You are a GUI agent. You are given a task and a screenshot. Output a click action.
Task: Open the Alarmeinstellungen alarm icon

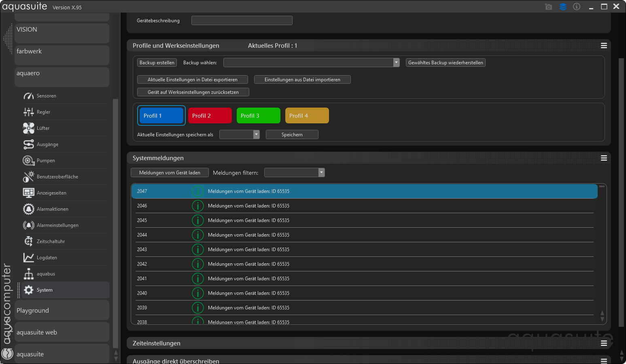pos(28,225)
